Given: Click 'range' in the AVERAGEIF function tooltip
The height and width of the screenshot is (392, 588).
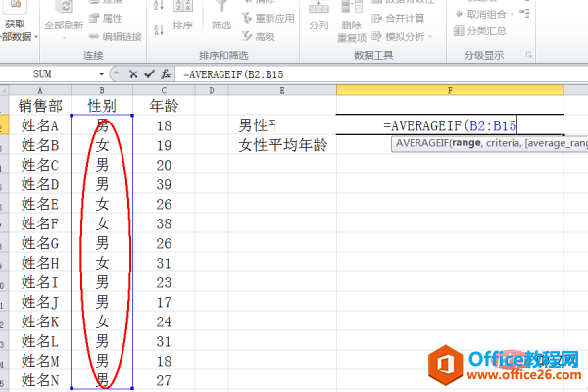Looking at the screenshot, I should pyautogui.click(x=466, y=143).
